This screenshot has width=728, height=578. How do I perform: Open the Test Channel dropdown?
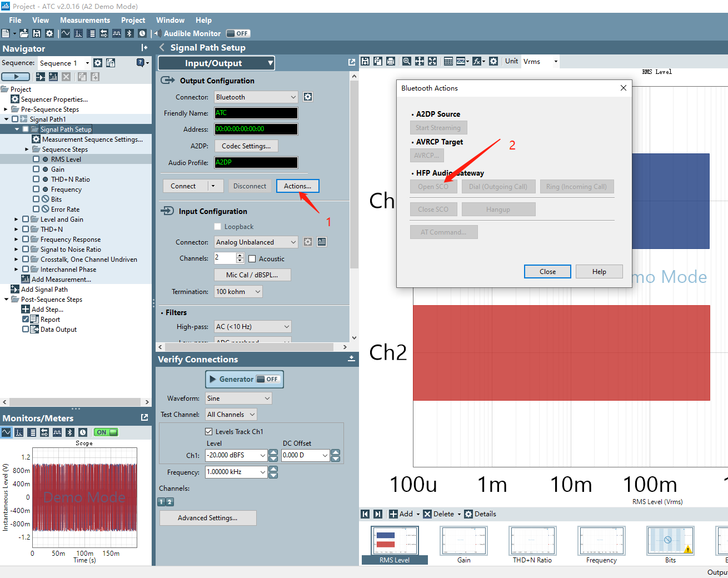(231, 414)
